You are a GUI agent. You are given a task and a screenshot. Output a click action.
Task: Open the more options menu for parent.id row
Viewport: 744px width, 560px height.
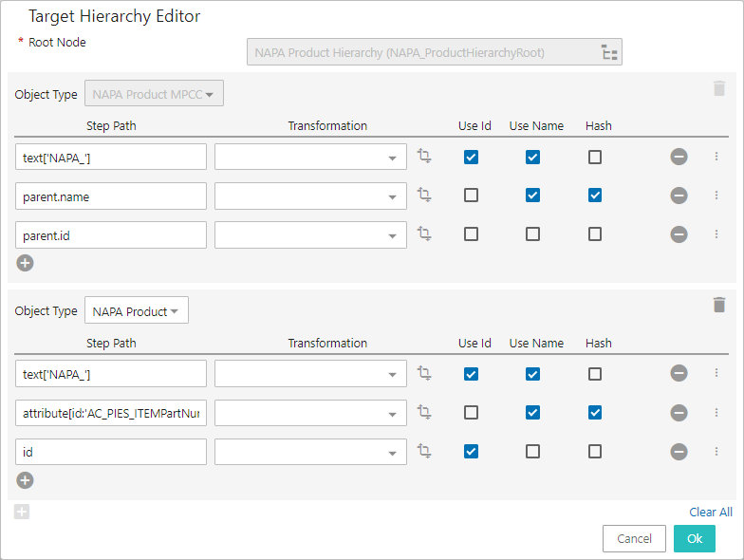tap(716, 233)
